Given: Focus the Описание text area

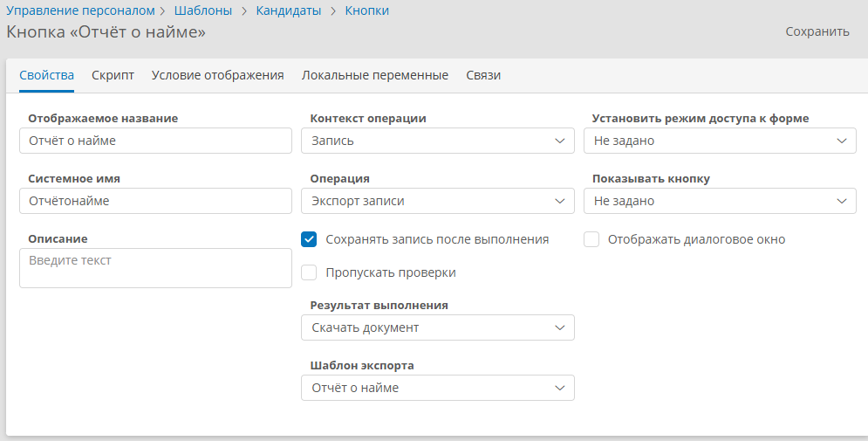Looking at the screenshot, I should click(x=155, y=268).
